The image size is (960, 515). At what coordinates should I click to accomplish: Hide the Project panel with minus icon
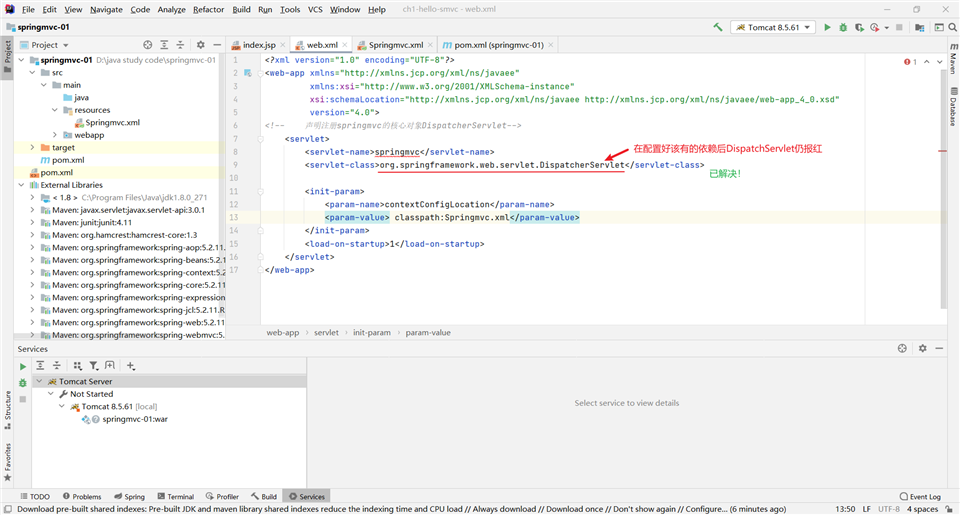[217, 45]
